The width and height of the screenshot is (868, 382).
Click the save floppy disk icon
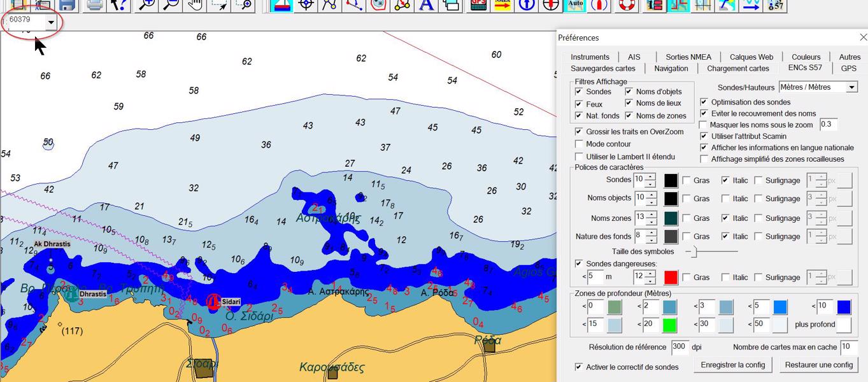click(x=67, y=5)
